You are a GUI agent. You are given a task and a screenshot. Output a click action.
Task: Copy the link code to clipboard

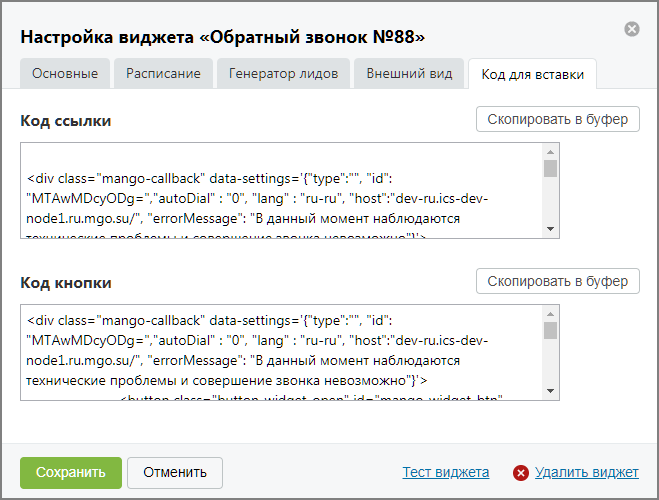coord(558,119)
